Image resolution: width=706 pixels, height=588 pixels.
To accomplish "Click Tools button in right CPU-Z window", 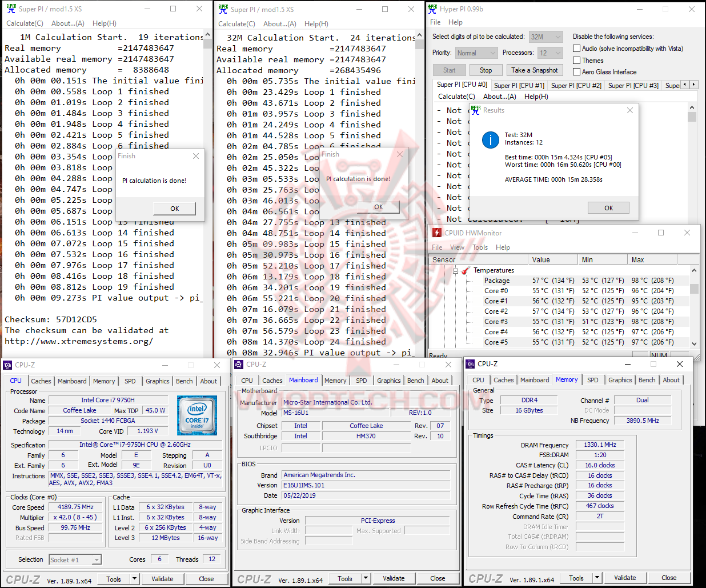I will [576, 578].
